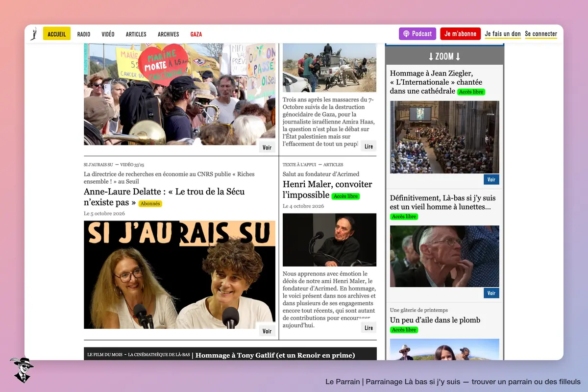Open the "vieil homme à lunettes" headline
This screenshot has width=588, height=392.
pos(442,202)
